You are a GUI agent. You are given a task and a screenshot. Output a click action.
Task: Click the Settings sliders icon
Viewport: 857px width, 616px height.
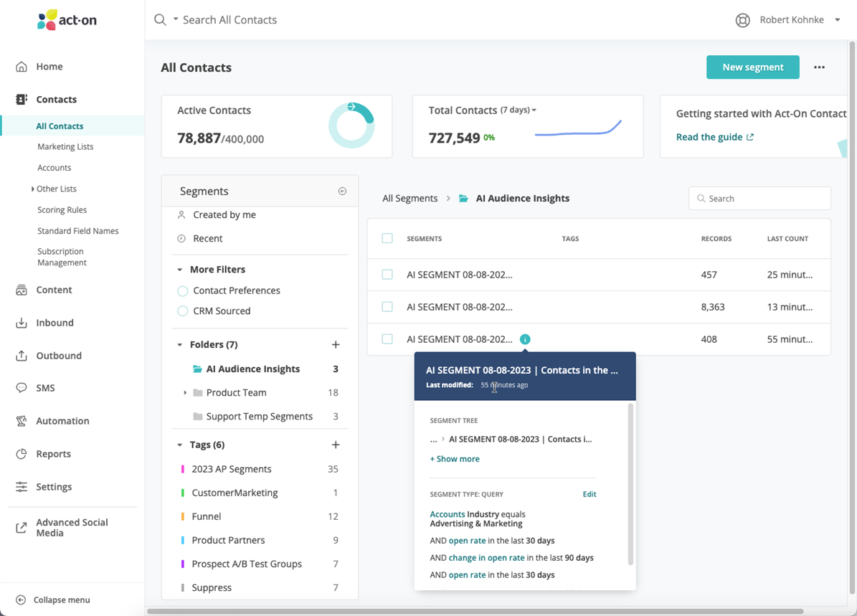[22, 486]
